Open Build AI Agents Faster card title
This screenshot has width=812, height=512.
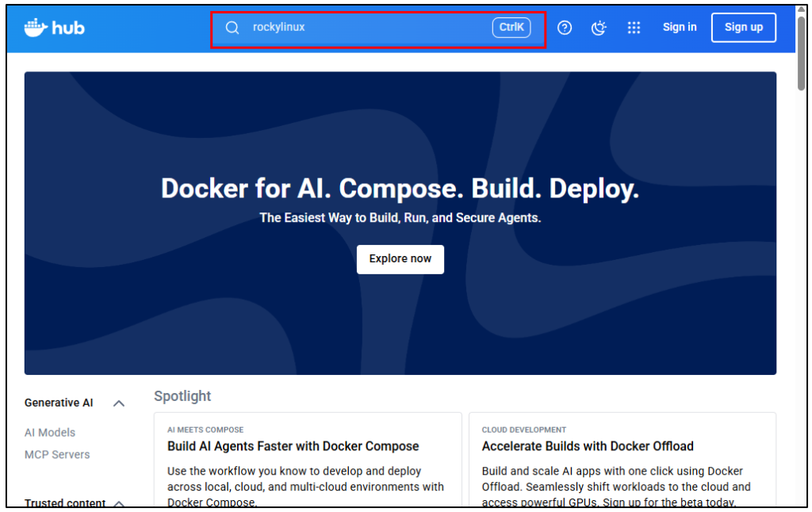[x=293, y=446]
